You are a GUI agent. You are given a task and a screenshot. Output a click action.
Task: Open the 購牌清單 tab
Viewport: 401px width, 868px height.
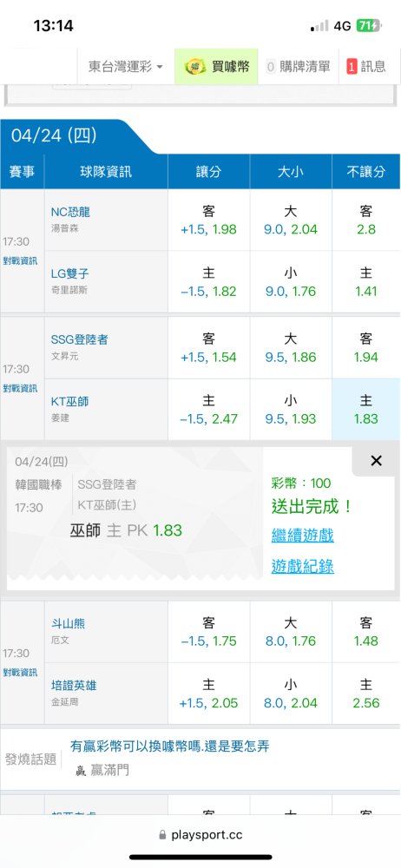pos(299,67)
